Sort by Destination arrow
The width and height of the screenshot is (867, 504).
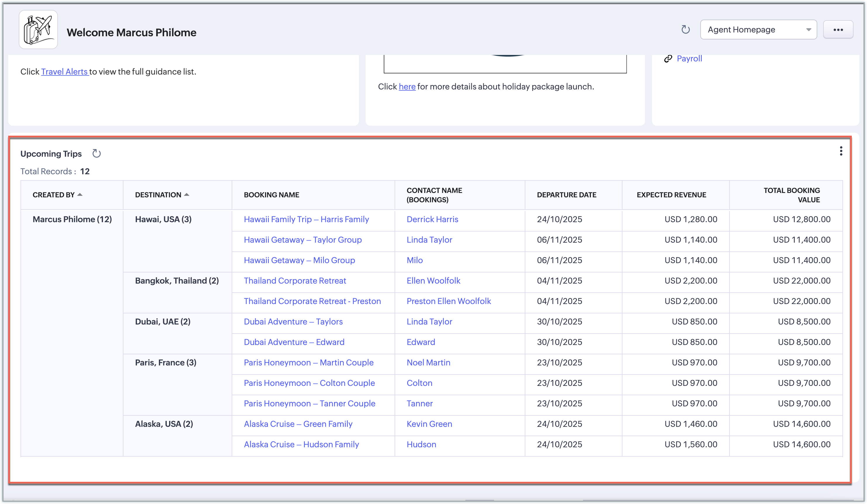[186, 195]
